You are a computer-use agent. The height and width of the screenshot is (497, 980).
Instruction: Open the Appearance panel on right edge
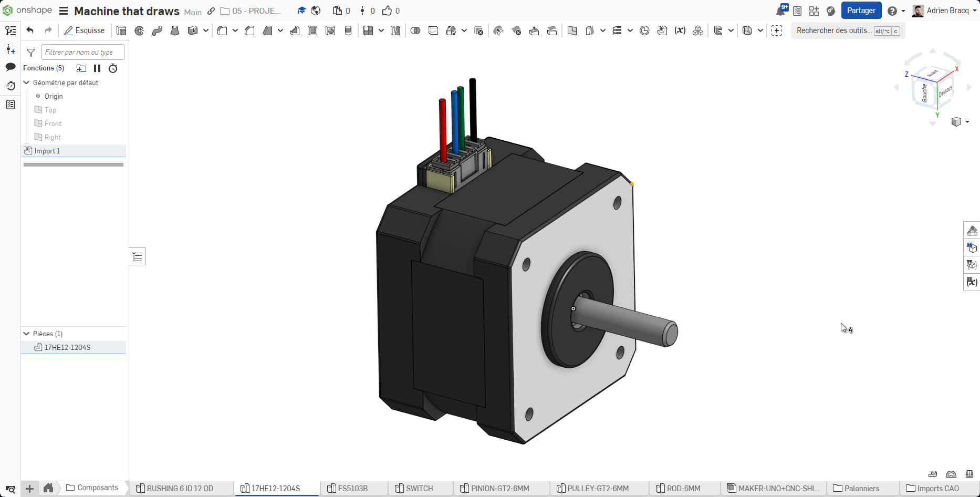coord(972,231)
